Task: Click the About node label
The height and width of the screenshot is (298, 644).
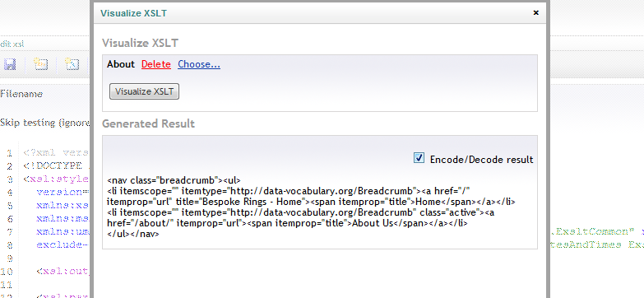Action: click(121, 64)
